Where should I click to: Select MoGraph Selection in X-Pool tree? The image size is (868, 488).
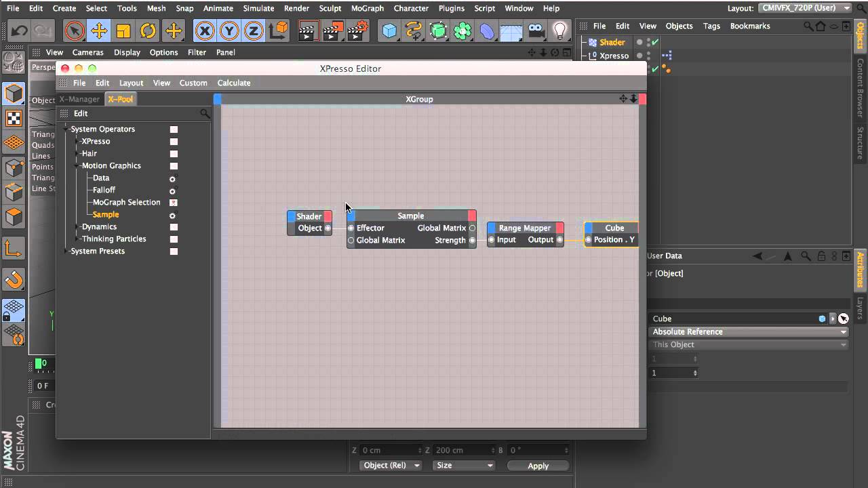tap(127, 203)
